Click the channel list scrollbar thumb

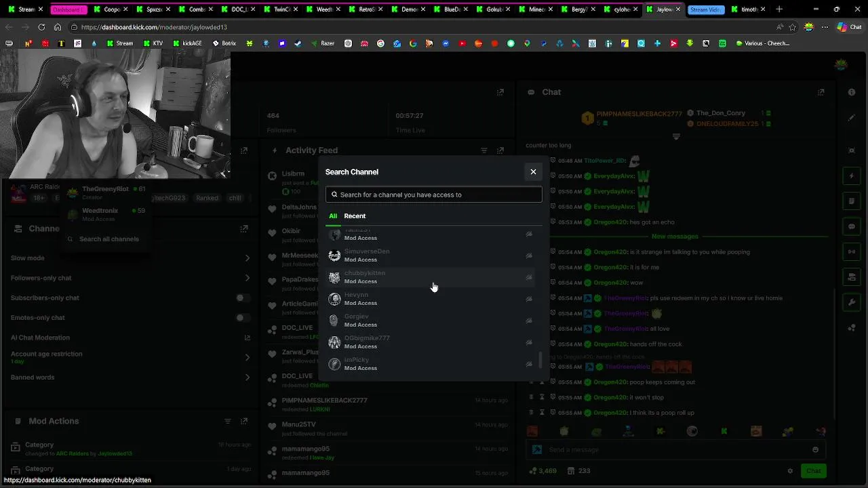pos(540,360)
